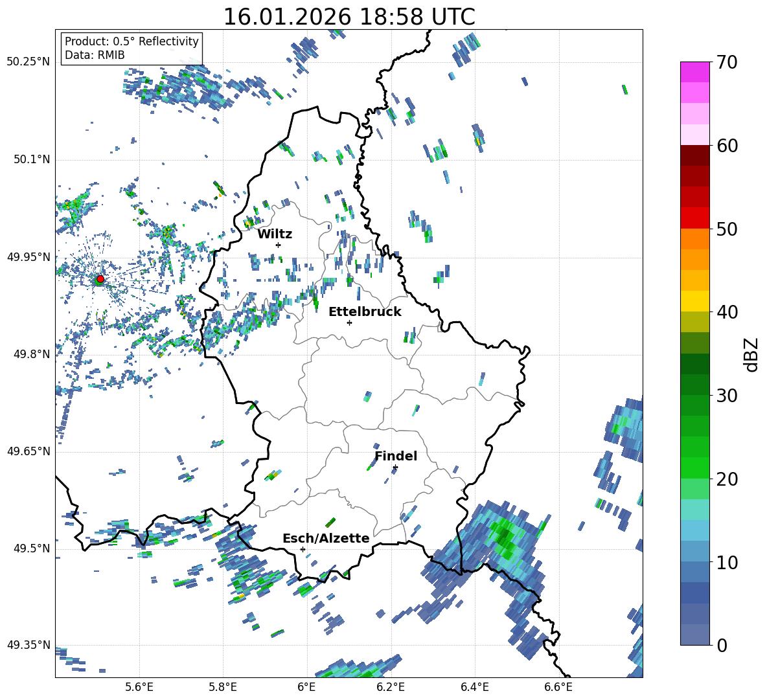Click the 0 tick on colorbar
This screenshot has width=767, height=700.
[722, 645]
